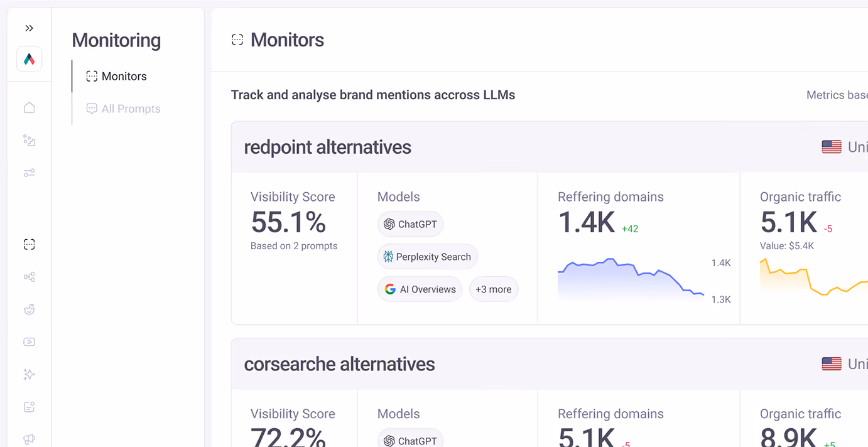Viewport: 868px width, 447px height.
Task: Click the redpoint Organic traffic chart
Action: [814, 276]
